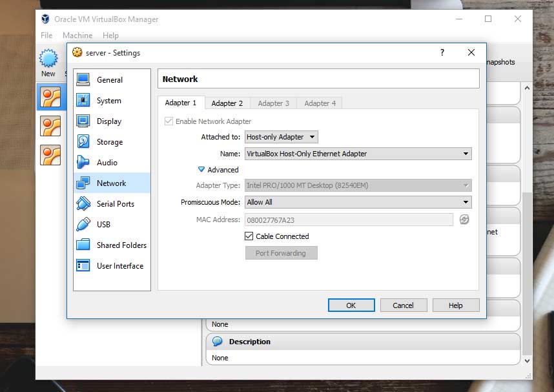Screen dimensions: 554x392
Task: Open the Adapter Type dropdown
Action: [358, 185]
